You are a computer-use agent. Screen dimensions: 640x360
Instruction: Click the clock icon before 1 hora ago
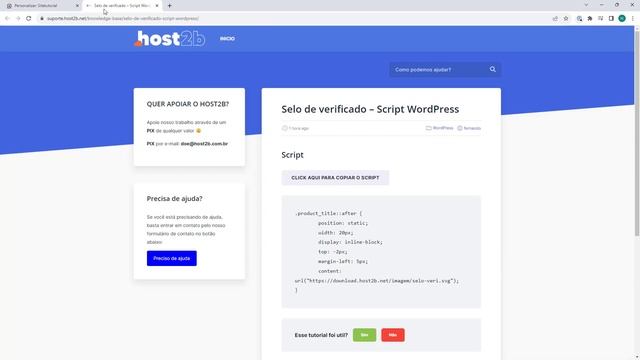pyautogui.click(x=284, y=128)
